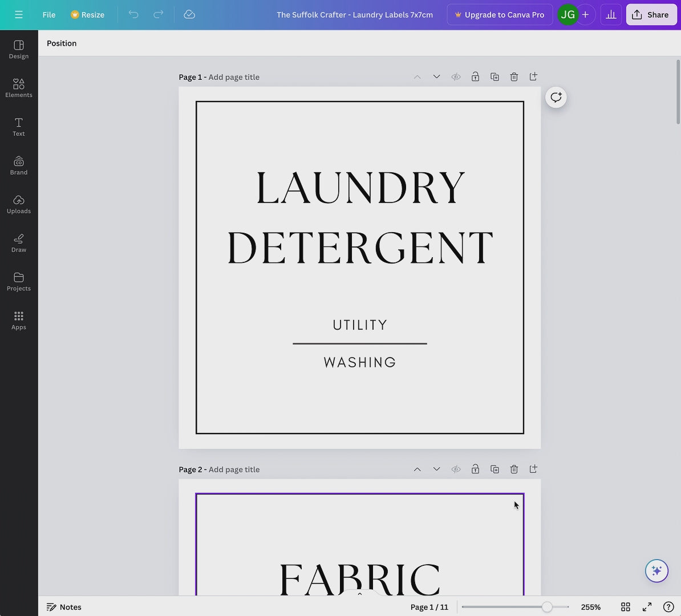Viewport: 681px width, 616px height.
Task: Add a title to Page 2
Action: pyautogui.click(x=234, y=469)
